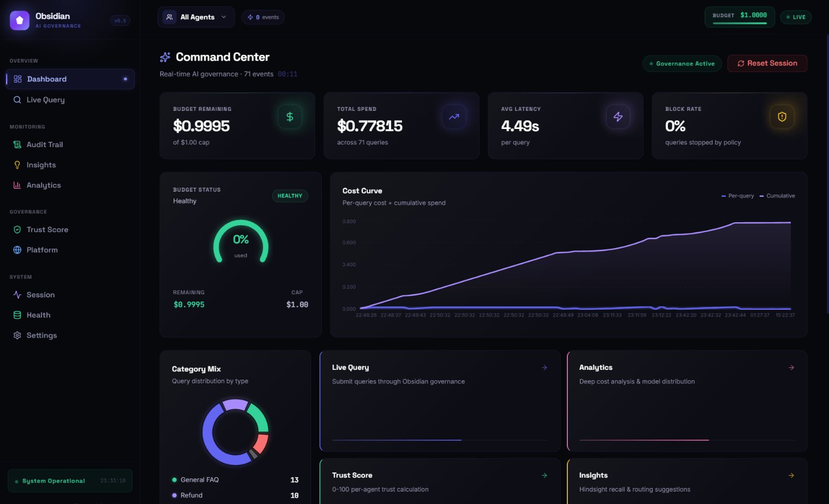Screen dimensions: 829x504
Task: Click the BUDGET $1.0000 indicator
Action: [x=739, y=17]
